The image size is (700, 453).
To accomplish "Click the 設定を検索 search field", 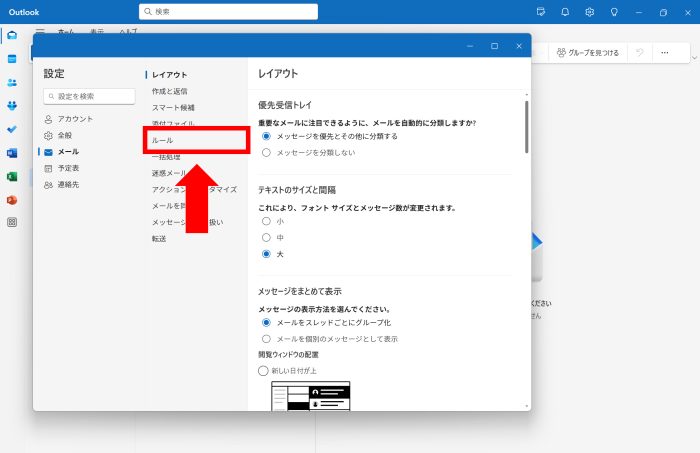I will tap(90, 96).
